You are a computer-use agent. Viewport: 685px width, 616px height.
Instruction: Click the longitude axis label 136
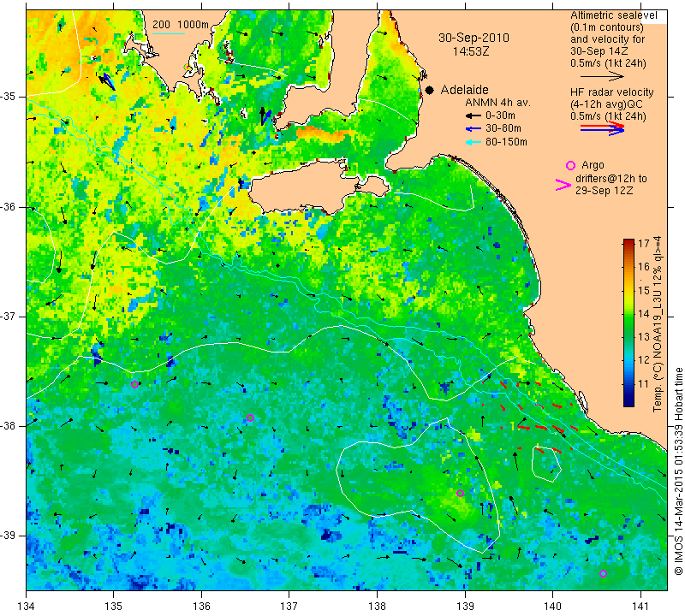201,607
